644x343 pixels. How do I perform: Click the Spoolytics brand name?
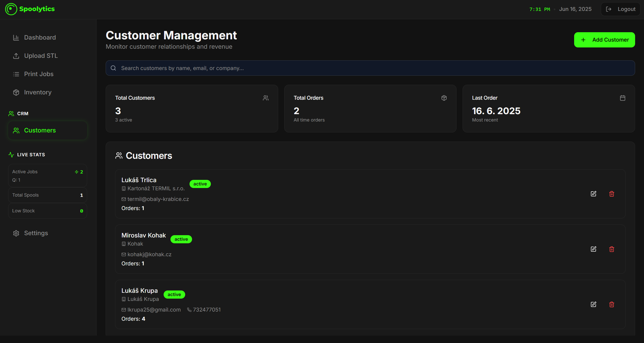37,9
